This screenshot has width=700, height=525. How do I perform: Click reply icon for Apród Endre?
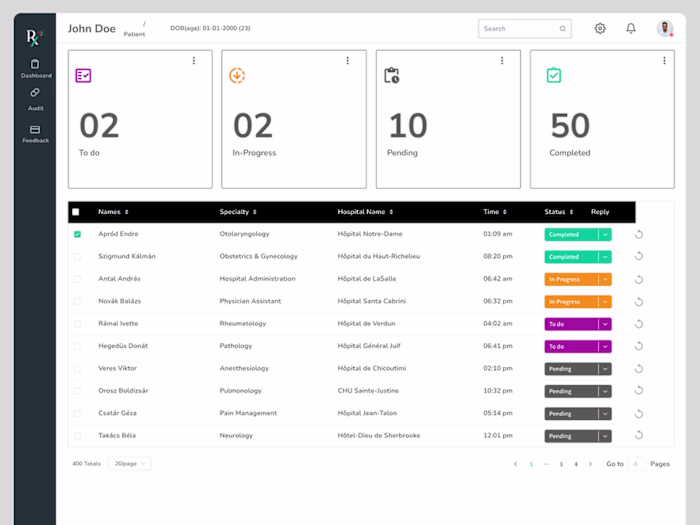pyautogui.click(x=639, y=234)
